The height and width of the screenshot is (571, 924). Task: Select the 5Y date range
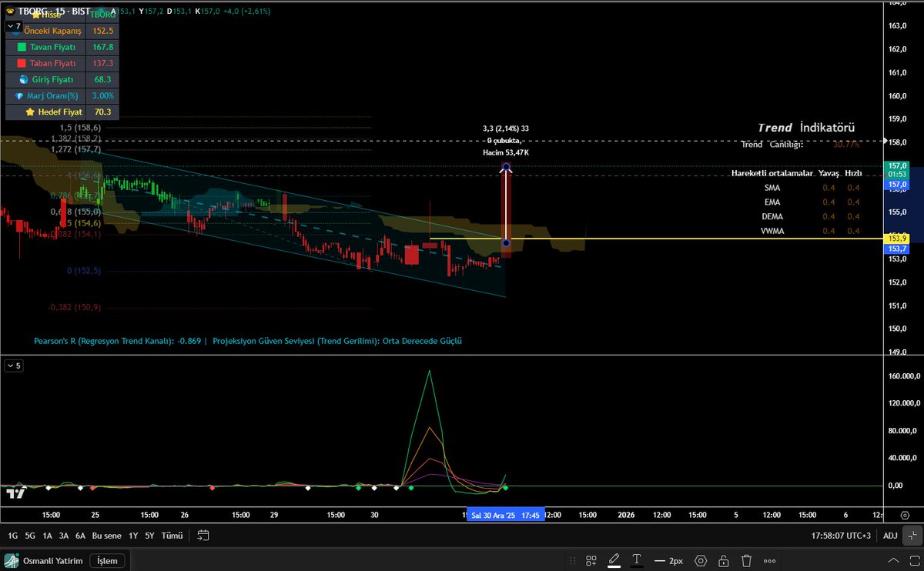pyautogui.click(x=149, y=536)
